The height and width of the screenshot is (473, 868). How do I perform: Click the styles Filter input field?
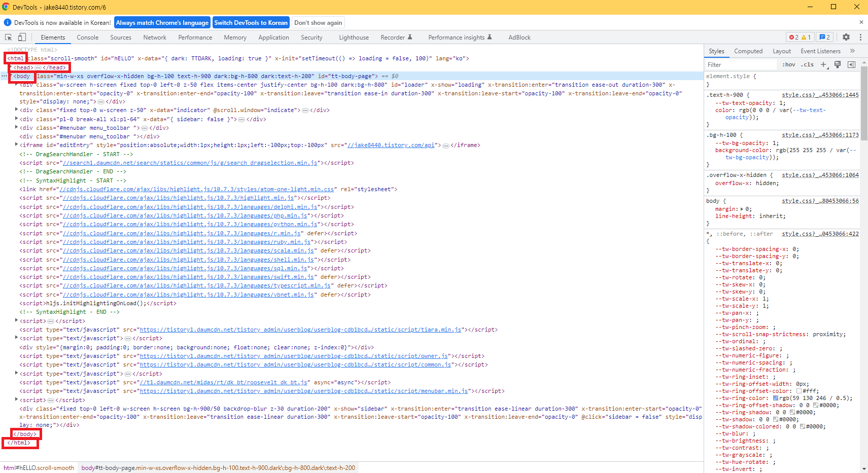point(741,64)
